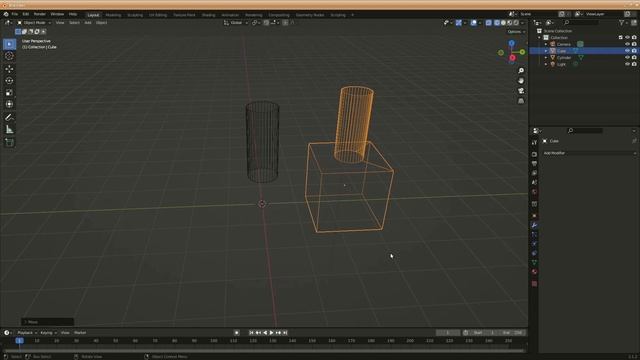Toggle visibility eye for Cylinder in outliner
Viewport: 640px width, 360px height.
point(627,58)
